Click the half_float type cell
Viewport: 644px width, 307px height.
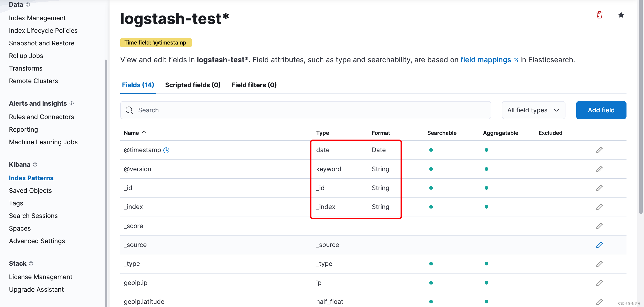[329, 302]
